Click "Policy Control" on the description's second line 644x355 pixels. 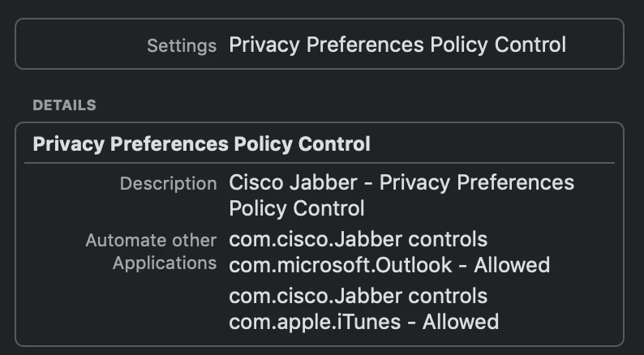click(296, 208)
